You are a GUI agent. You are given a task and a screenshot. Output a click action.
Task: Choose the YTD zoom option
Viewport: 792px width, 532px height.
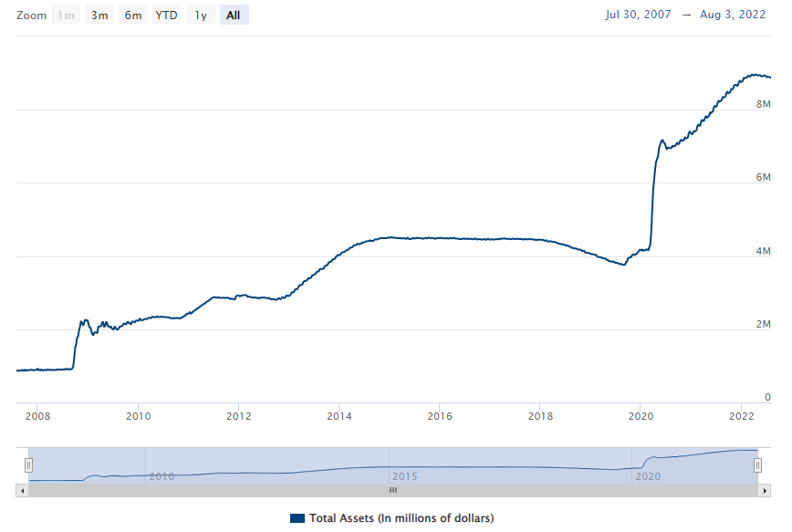167,16
